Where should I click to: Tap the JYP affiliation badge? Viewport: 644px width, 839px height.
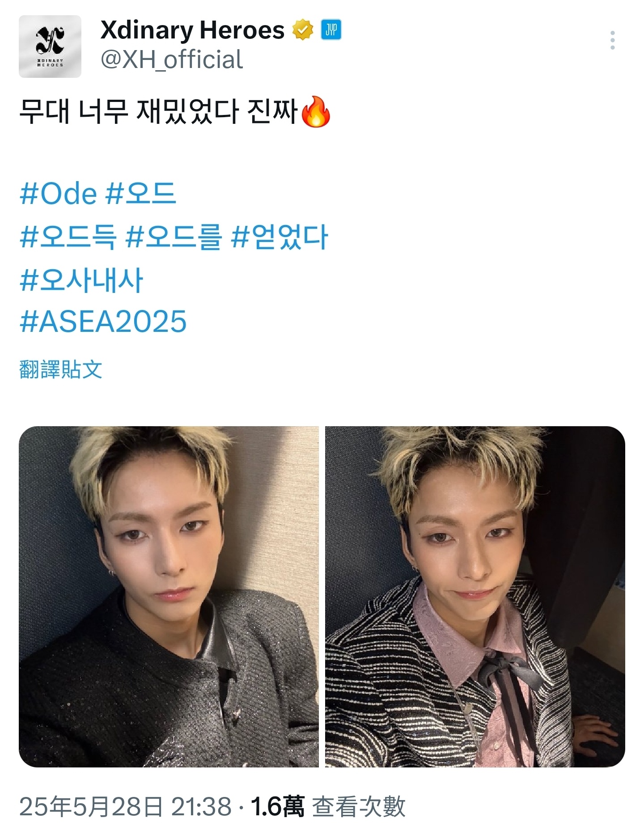331,30
